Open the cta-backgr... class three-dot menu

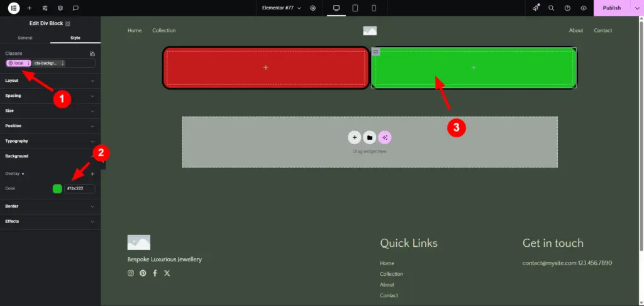pyautogui.click(x=63, y=63)
